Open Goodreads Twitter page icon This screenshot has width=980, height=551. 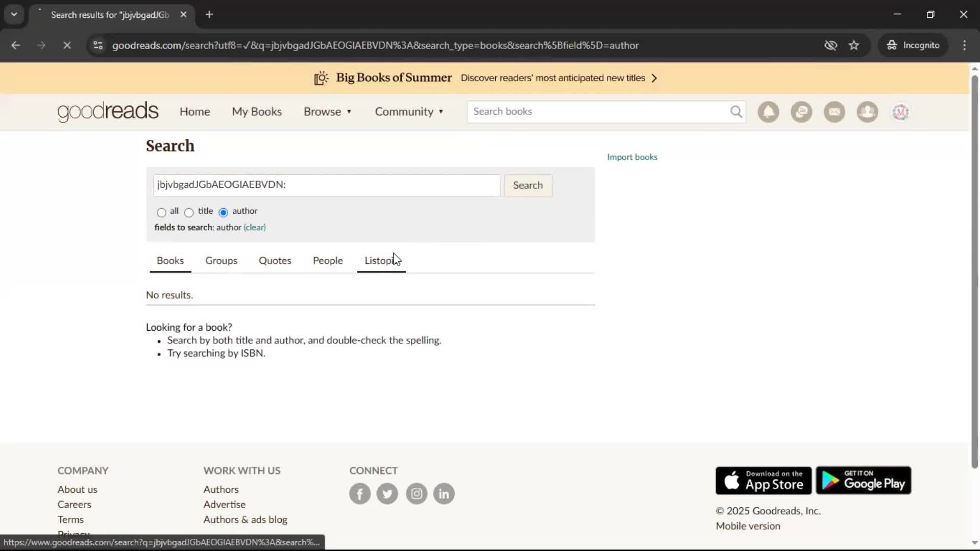[387, 493]
